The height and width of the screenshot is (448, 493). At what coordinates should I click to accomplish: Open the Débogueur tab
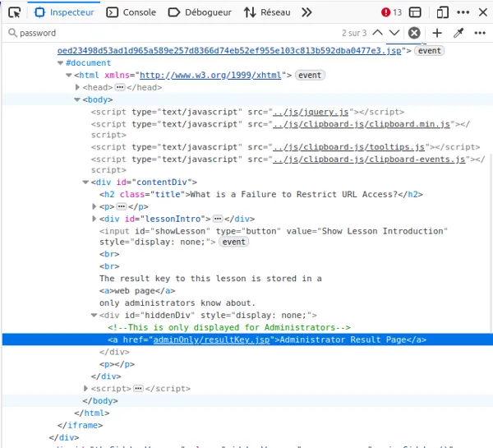pyautogui.click(x=200, y=12)
